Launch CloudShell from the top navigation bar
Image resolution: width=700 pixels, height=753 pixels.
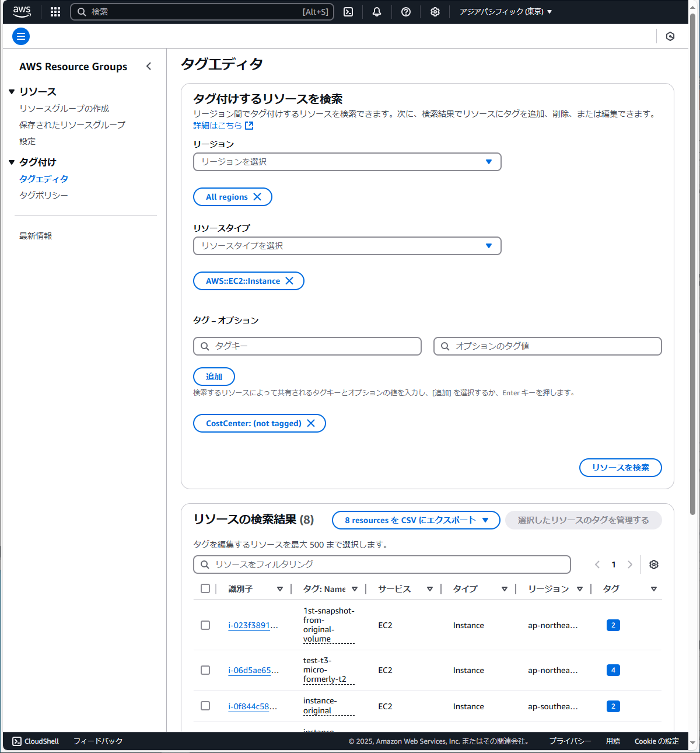point(348,12)
